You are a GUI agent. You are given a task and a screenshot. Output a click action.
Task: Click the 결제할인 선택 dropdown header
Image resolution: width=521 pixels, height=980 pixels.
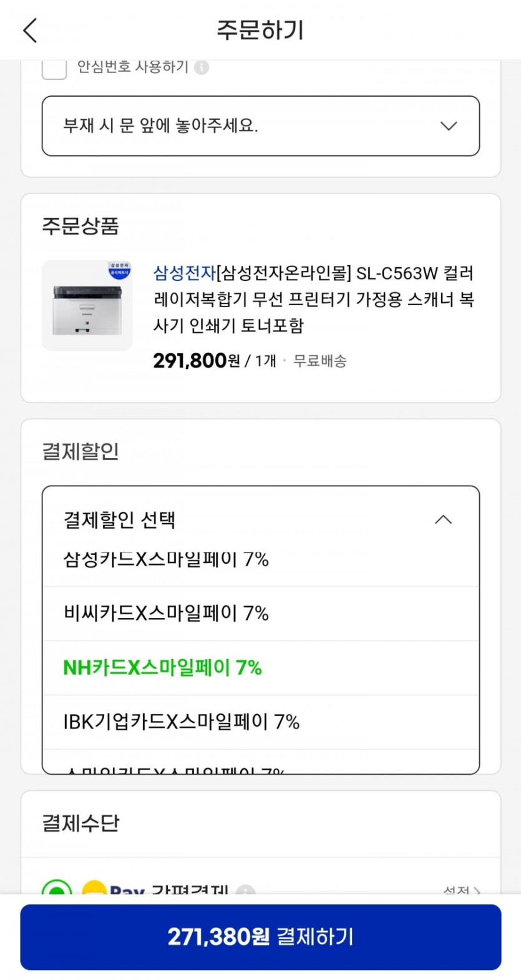pos(250,519)
